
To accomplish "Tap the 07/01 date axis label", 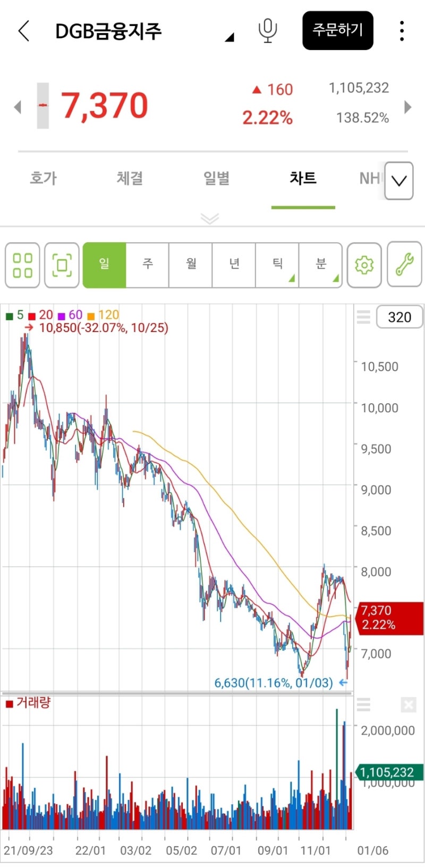I will coord(226,850).
